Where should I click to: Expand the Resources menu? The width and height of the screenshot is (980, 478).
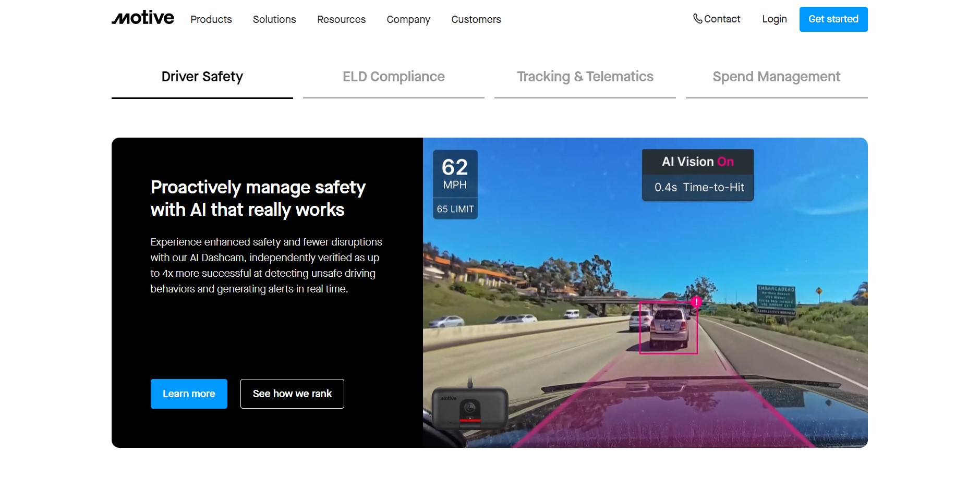pyautogui.click(x=341, y=19)
